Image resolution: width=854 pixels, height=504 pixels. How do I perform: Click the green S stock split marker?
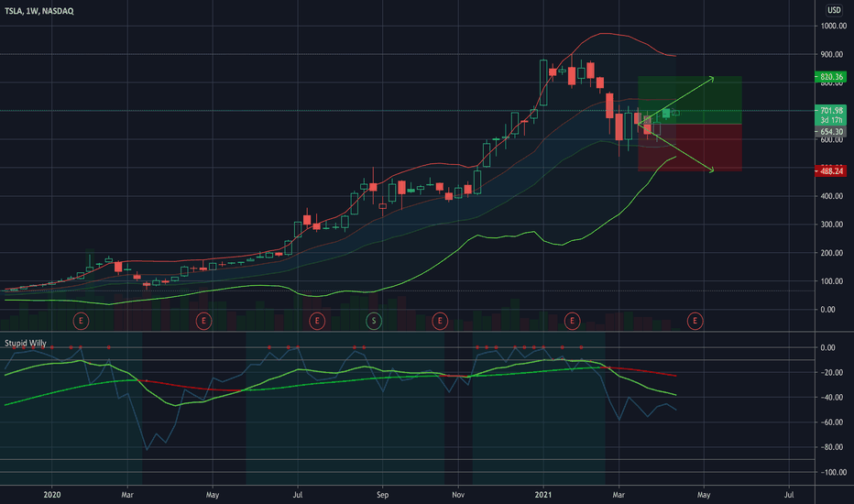coord(374,321)
